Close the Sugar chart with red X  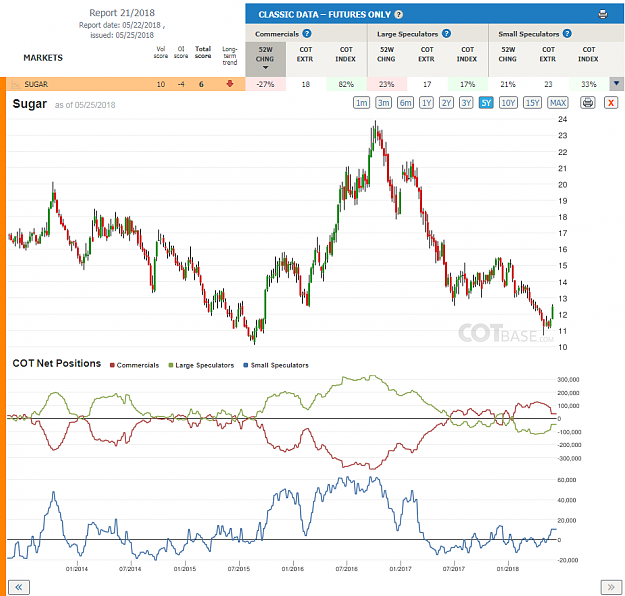(611, 103)
